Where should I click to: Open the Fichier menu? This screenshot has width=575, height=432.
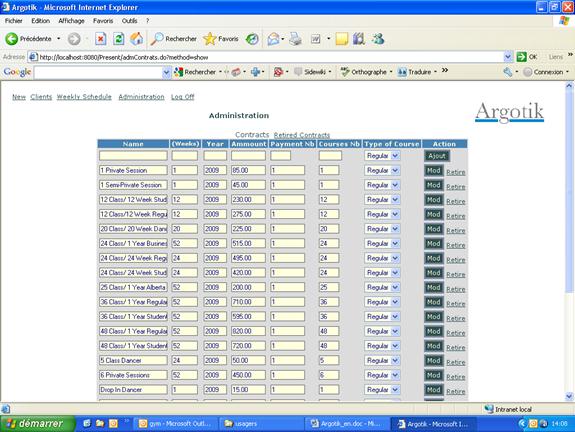coord(14,21)
